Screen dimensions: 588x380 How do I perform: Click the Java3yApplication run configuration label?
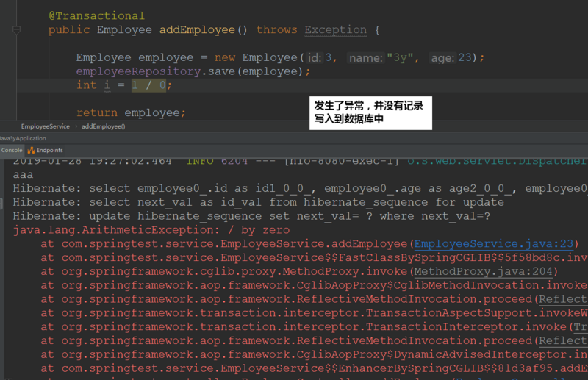pos(23,138)
